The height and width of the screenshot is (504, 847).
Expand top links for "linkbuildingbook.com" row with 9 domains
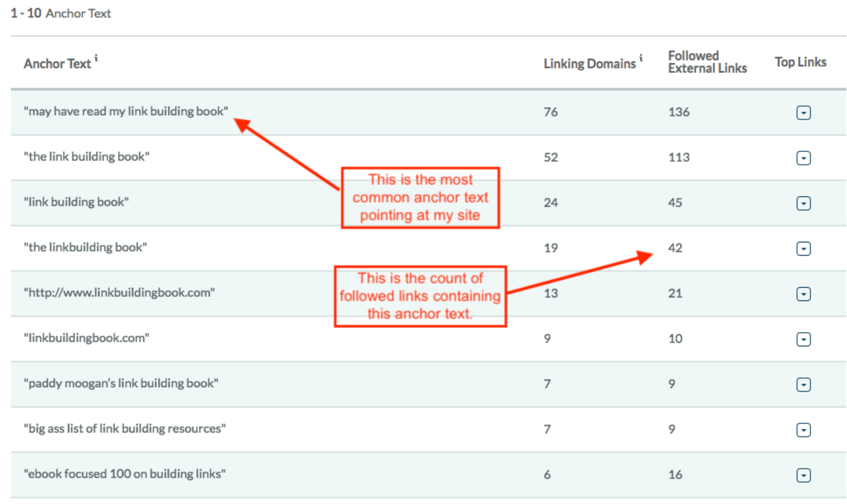click(803, 339)
